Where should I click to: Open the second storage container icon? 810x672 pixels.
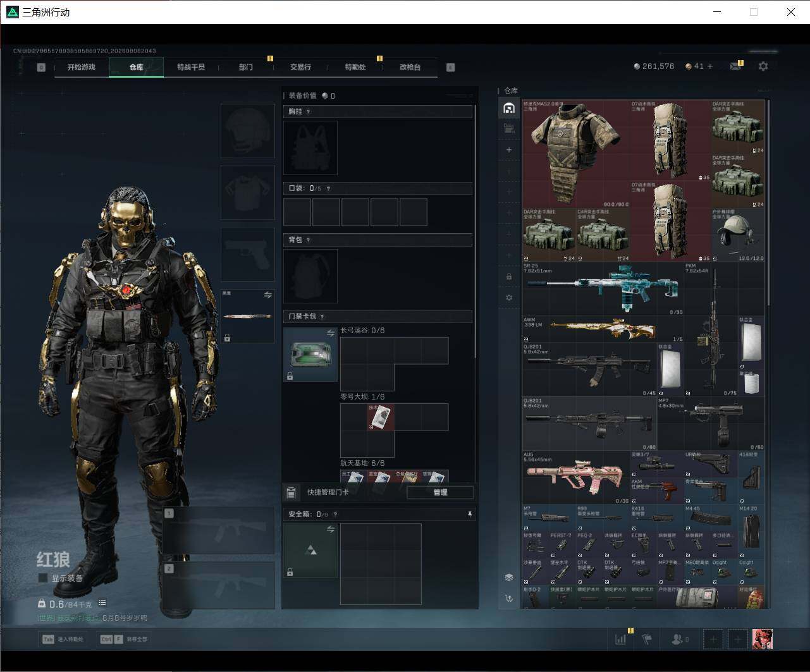(509, 128)
